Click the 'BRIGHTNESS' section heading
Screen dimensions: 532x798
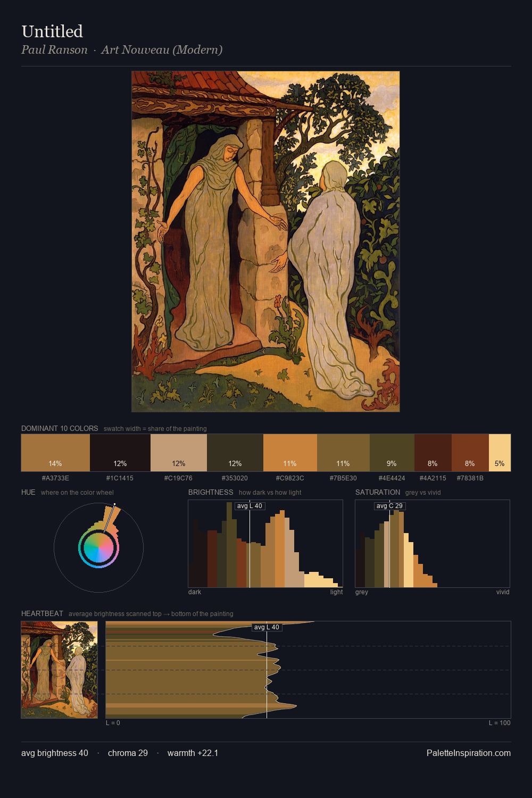(211, 492)
